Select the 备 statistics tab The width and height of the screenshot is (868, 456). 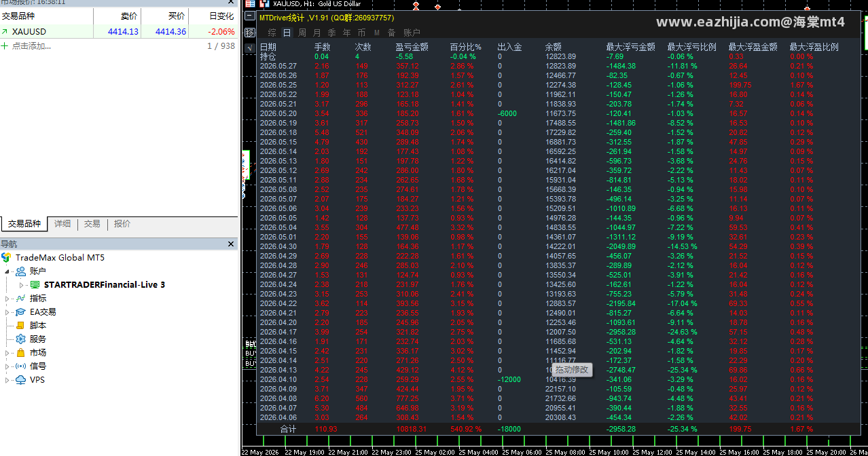click(x=391, y=33)
